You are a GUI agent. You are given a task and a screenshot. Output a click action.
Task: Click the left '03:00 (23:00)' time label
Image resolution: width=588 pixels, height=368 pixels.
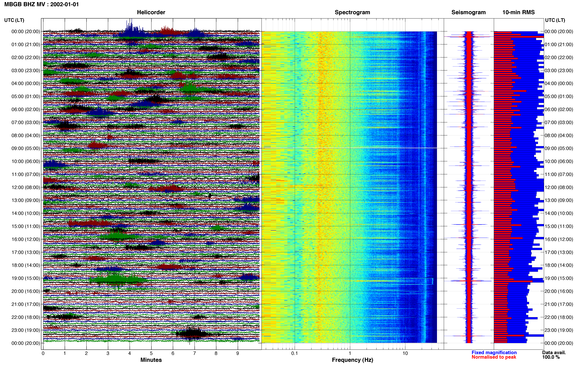tap(26, 71)
